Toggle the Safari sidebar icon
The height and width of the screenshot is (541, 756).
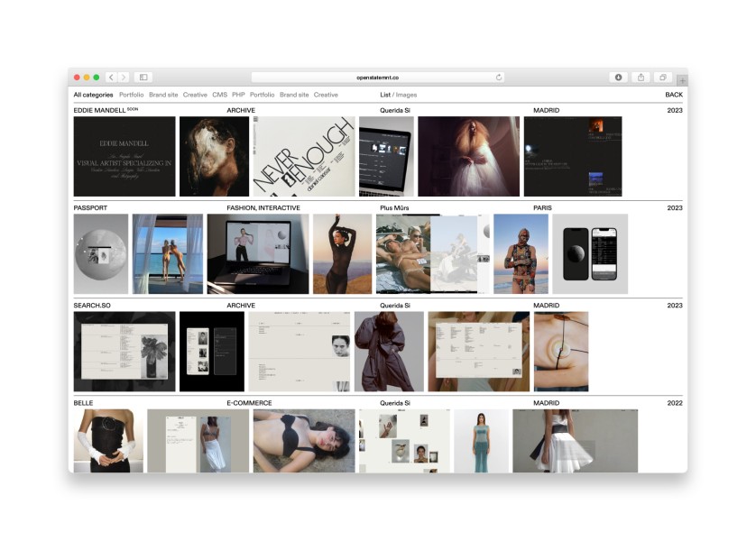pos(143,77)
